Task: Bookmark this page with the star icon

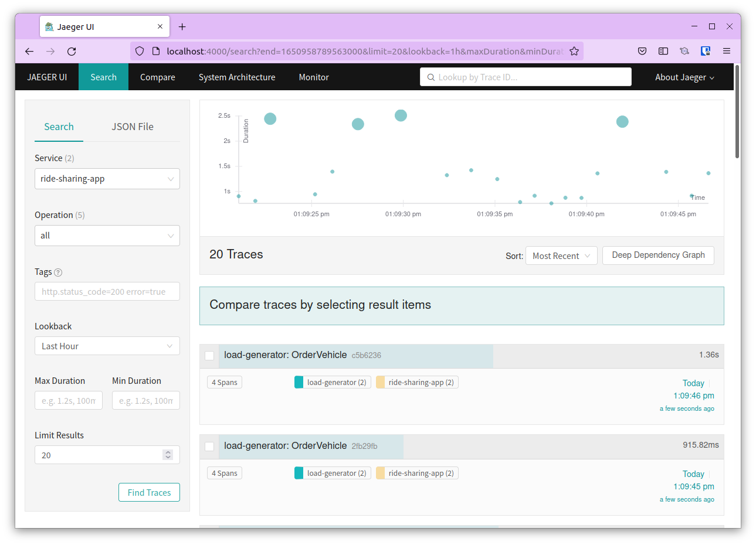Action: tap(574, 52)
